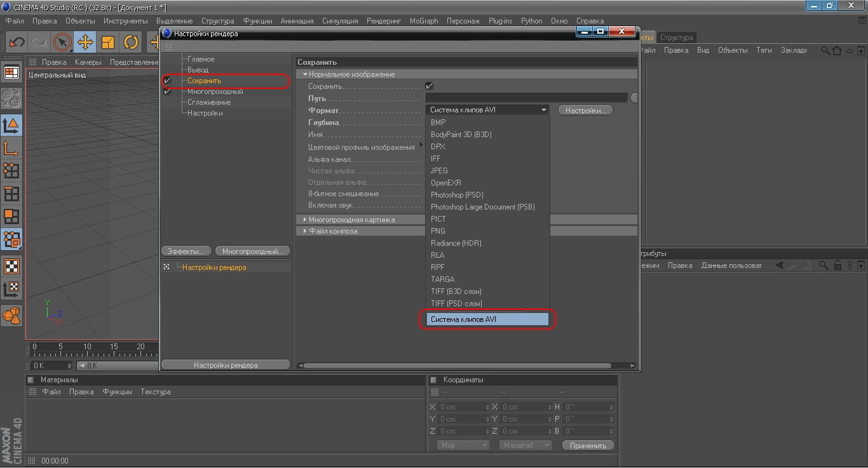Image resolution: width=868 pixels, height=468 pixels.
Task: Switch to Texture mode checkerboard icon
Action: coord(11,266)
